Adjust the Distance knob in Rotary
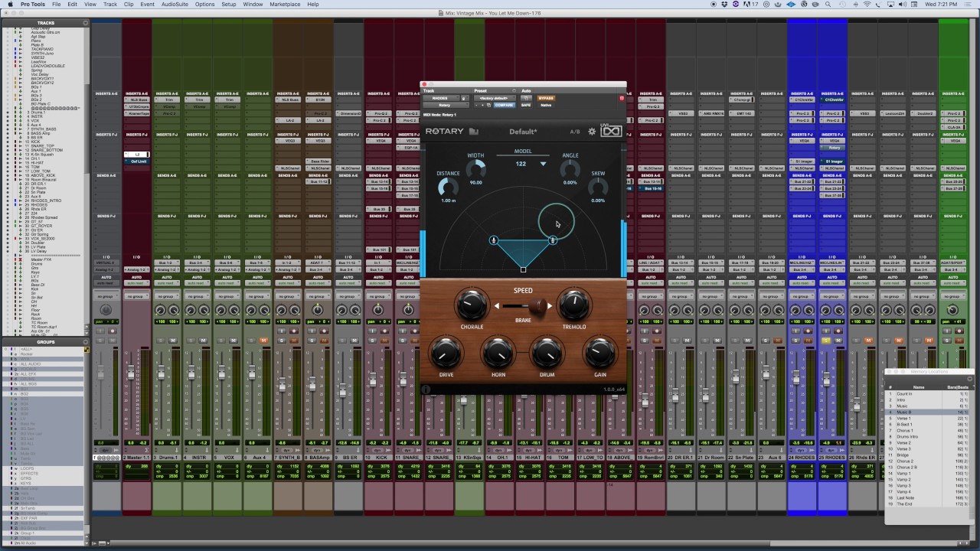Screen dimensions: 980x551 [x=448, y=187]
